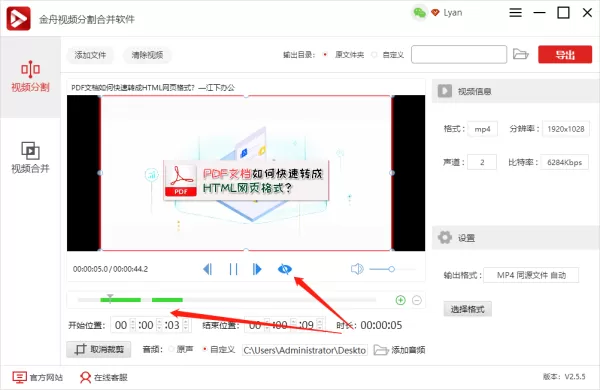The width and height of the screenshot is (600, 390).
Task: Click the crop handle on right edge
Action: click(x=392, y=173)
